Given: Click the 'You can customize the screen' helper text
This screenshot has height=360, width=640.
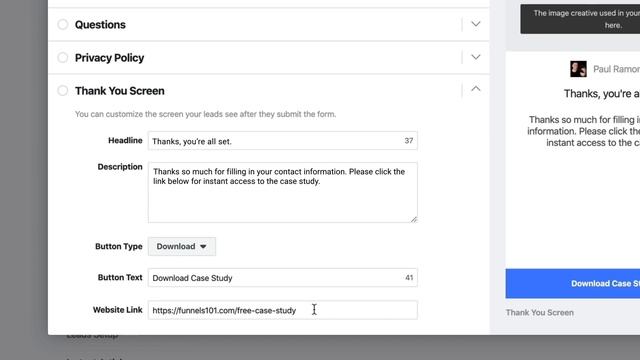Looking at the screenshot, I should [205, 114].
